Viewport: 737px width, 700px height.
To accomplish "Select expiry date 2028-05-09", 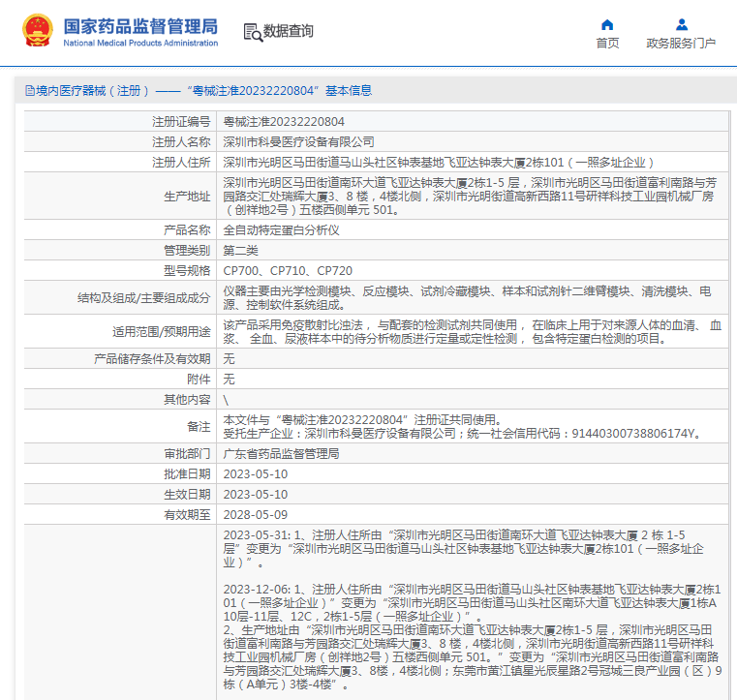I will pos(256,515).
